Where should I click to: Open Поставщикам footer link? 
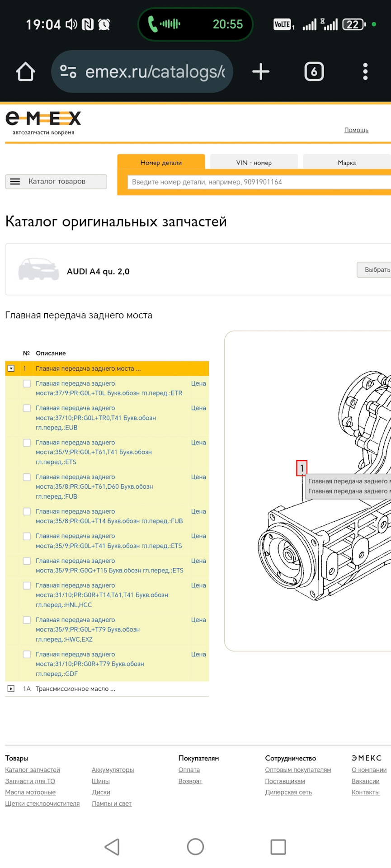[x=285, y=781]
